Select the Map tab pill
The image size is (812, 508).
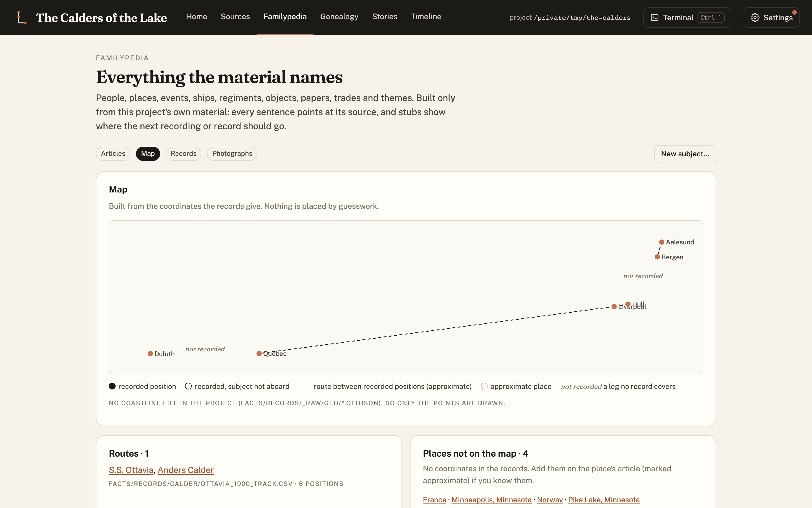(148, 154)
